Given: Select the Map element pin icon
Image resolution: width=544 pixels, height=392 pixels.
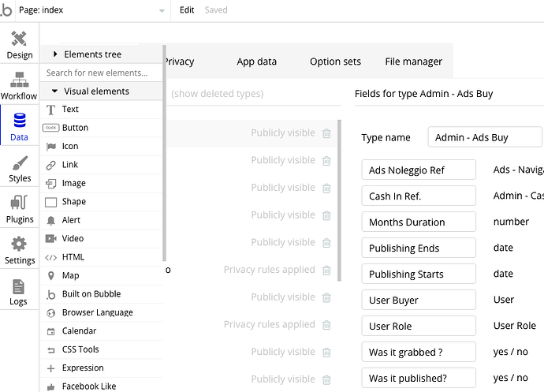Looking at the screenshot, I should click(x=51, y=276).
